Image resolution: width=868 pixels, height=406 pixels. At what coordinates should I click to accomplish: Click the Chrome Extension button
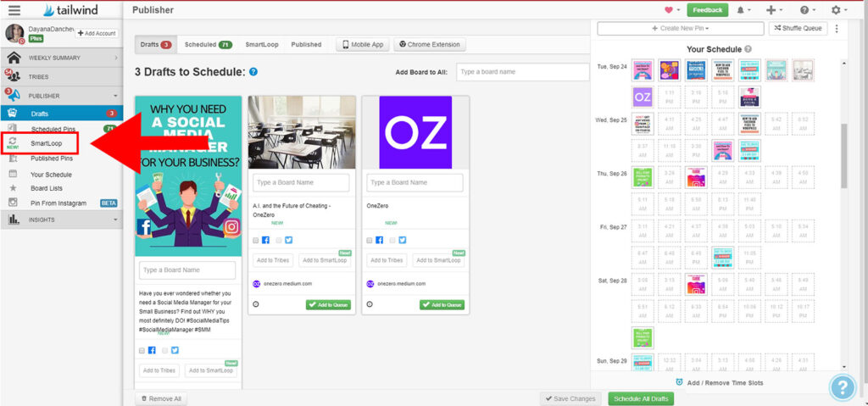pyautogui.click(x=430, y=45)
